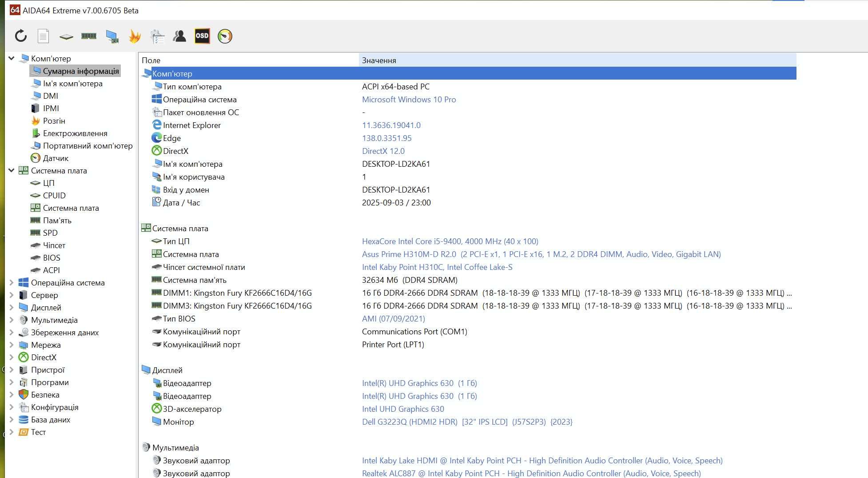Click the user silhouette toolbar icon
The height and width of the screenshot is (478, 868).
click(179, 36)
